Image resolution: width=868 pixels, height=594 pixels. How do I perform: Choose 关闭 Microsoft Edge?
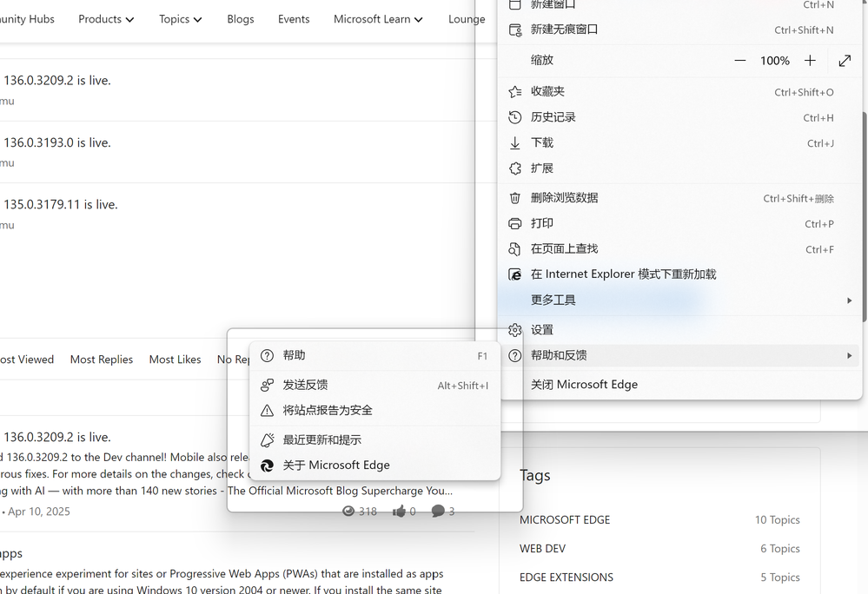tap(679, 385)
